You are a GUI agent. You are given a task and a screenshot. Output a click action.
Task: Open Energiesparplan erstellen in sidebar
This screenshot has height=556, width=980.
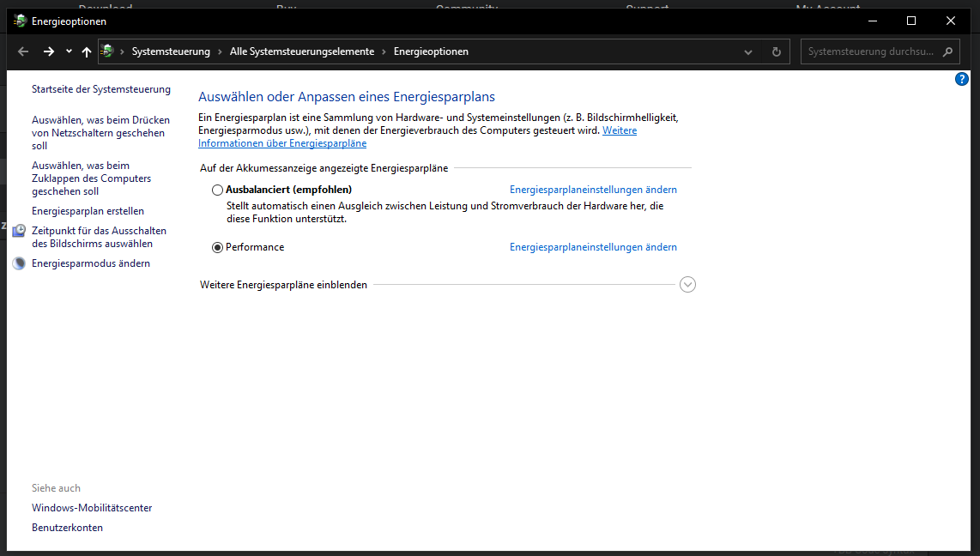(88, 211)
